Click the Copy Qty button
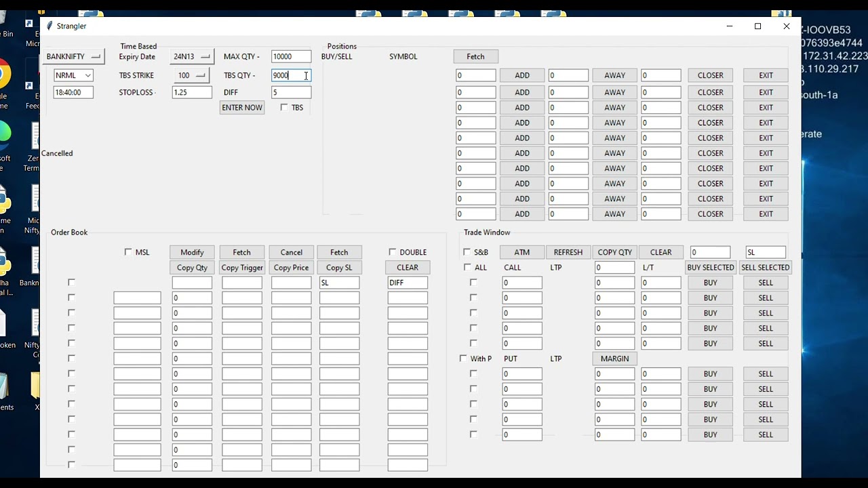 coord(192,268)
